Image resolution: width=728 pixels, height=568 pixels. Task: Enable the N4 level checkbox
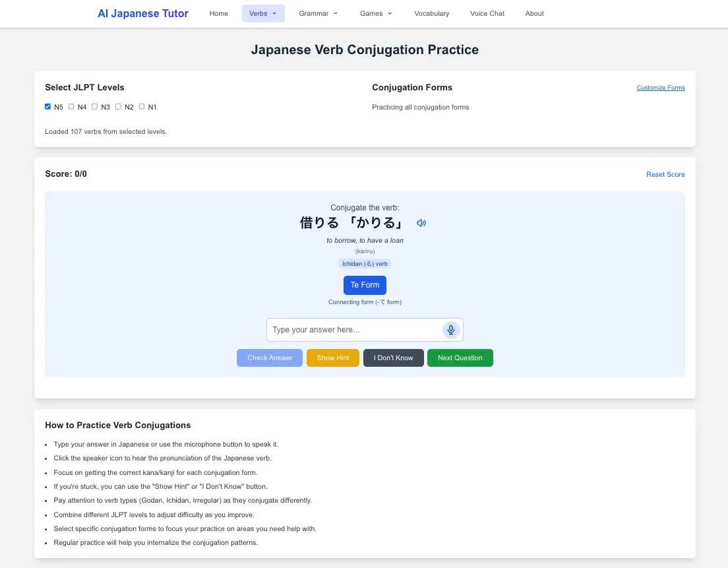pos(71,106)
